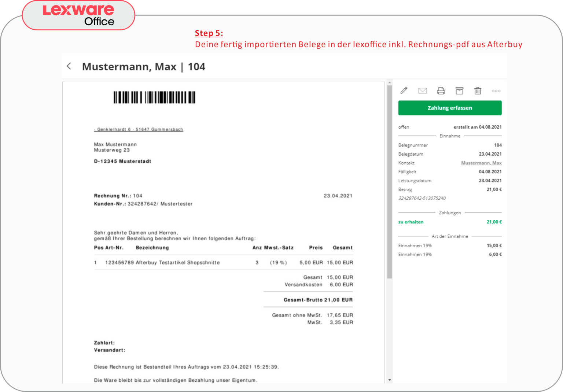Select the Belegdatum value 23.04.2021
Screen dimensions: 563x392
490,154
